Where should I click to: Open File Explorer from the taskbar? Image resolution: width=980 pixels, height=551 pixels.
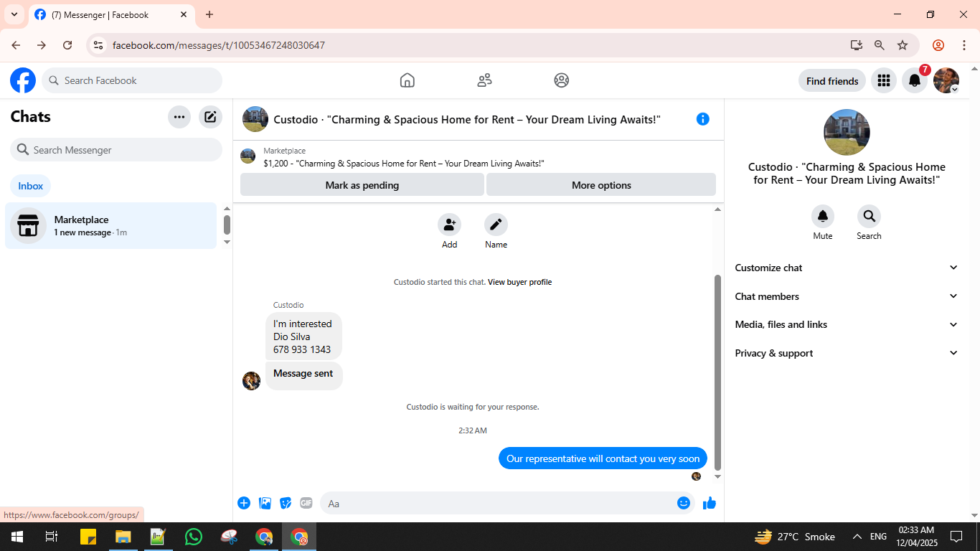pyautogui.click(x=123, y=537)
